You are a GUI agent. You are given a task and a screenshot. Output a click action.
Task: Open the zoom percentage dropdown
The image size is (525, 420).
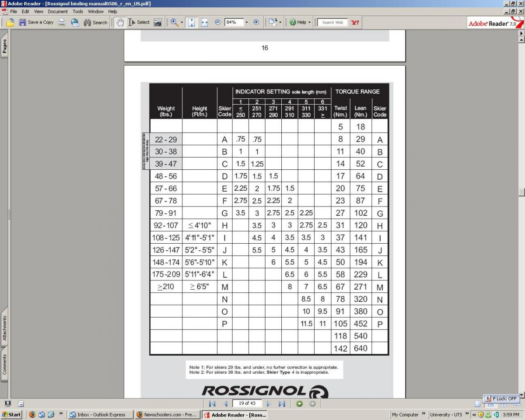pos(246,22)
